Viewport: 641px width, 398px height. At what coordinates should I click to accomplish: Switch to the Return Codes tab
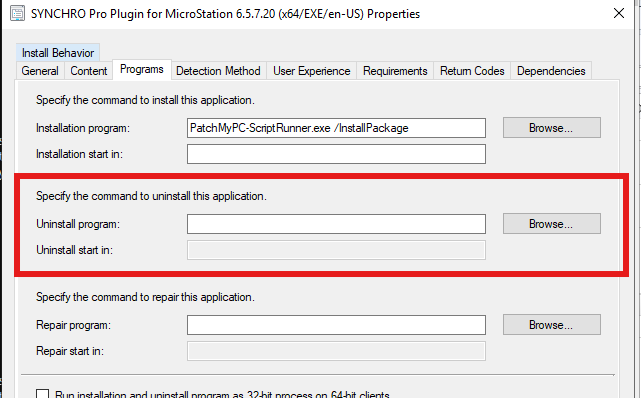click(472, 71)
